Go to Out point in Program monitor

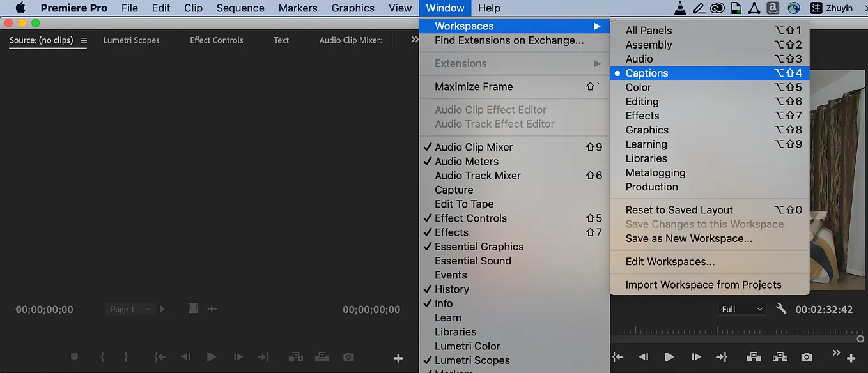[x=722, y=357]
